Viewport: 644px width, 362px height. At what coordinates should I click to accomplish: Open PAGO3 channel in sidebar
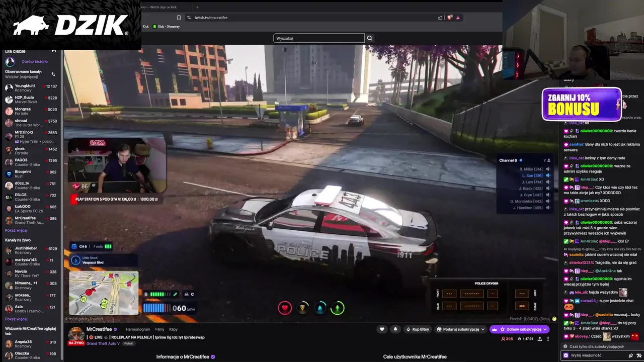pyautogui.click(x=31, y=162)
